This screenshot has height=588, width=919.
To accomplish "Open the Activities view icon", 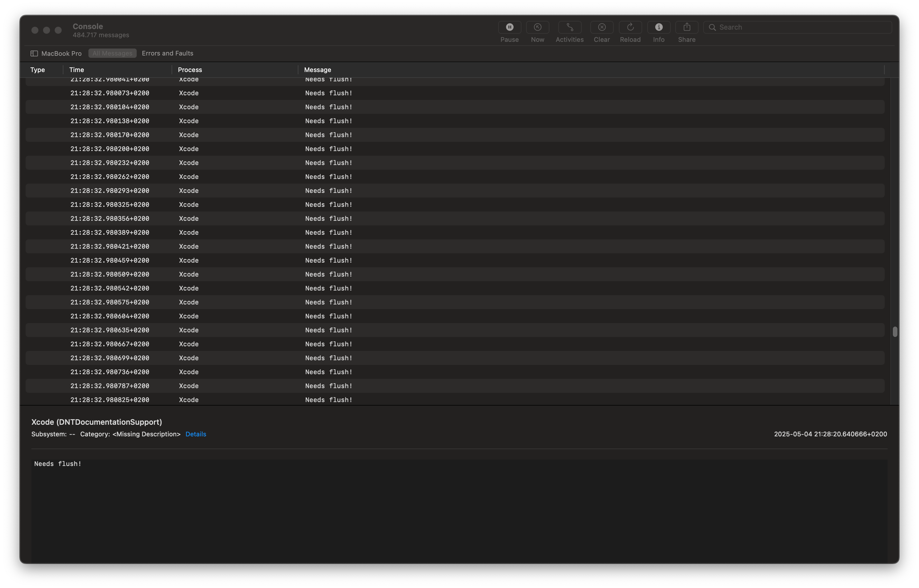I will [569, 28].
